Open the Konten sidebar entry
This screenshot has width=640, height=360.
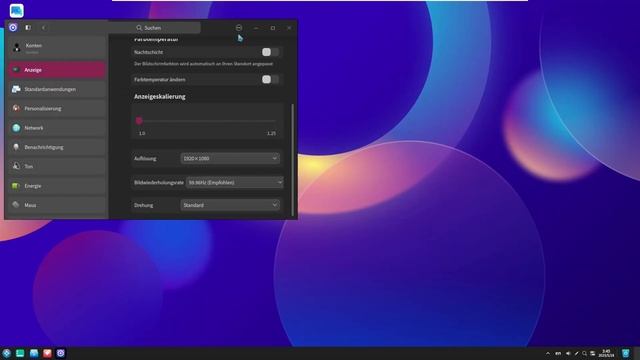tap(57, 48)
